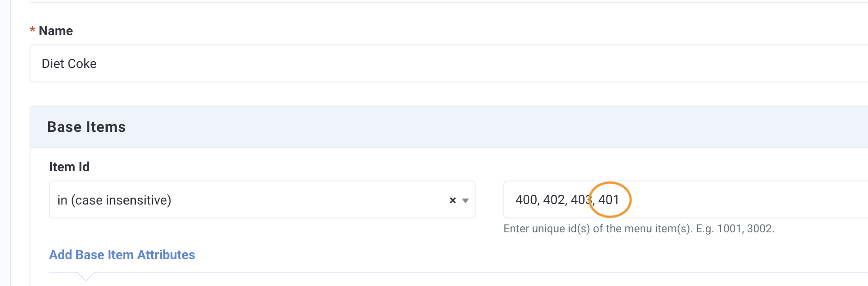Focus the Item Id values input field
Screen dimensions: 868x286
coord(686,199)
